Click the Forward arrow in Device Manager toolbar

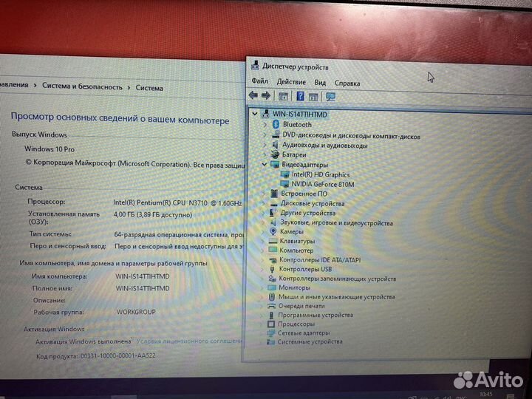(x=266, y=96)
